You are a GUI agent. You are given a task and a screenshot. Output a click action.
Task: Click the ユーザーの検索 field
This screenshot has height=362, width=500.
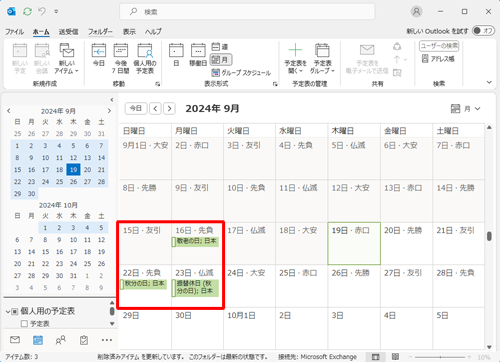[x=439, y=46]
